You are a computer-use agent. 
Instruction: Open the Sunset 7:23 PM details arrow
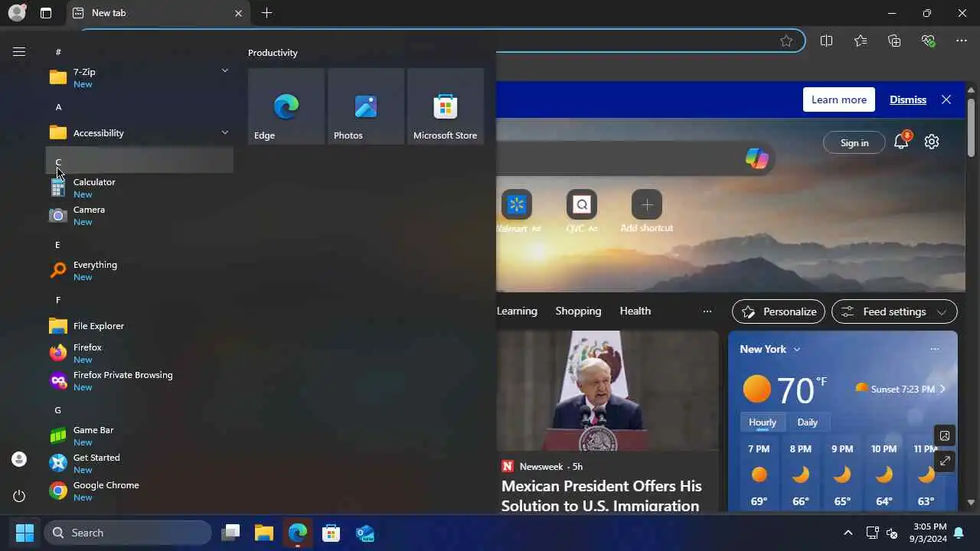[942, 389]
